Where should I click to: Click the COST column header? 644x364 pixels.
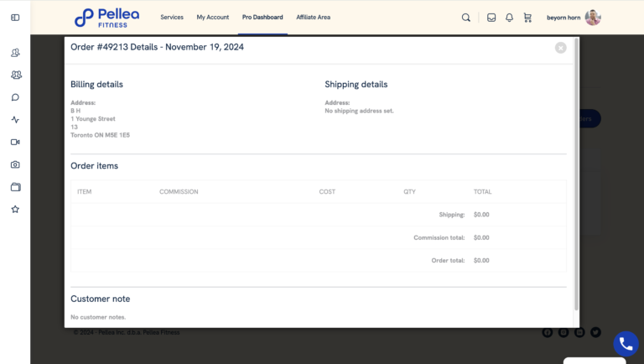(327, 192)
